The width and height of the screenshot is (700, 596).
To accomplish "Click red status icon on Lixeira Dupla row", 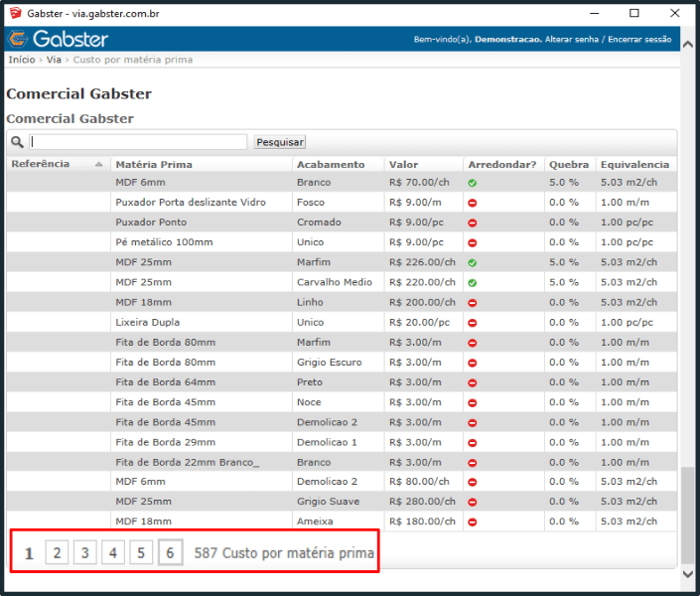I will click(x=473, y=323).
